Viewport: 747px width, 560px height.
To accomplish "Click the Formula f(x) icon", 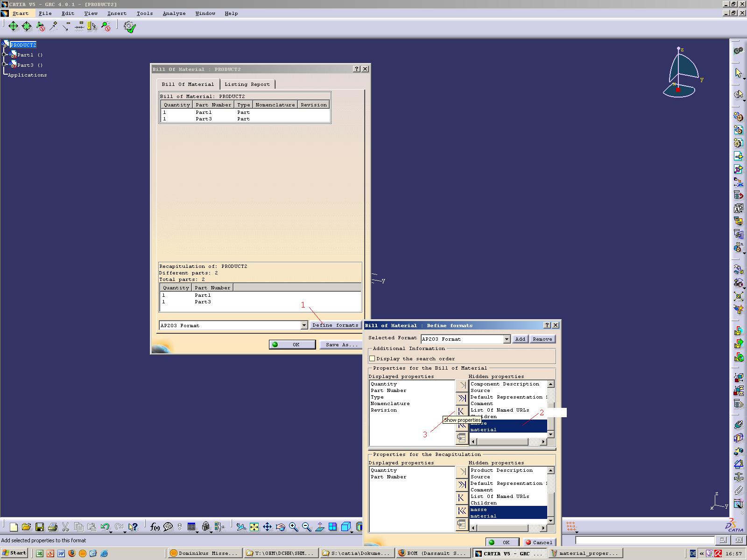I will point(155,527).
